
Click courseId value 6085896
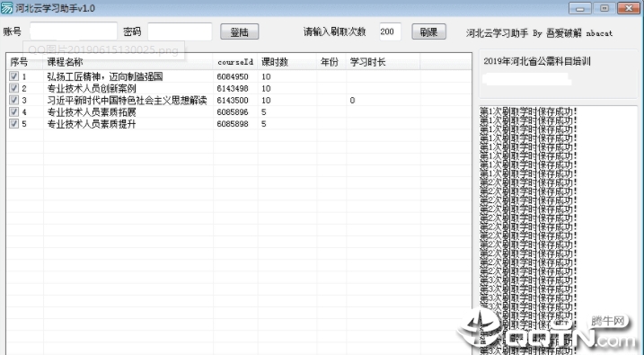(233, 112)
